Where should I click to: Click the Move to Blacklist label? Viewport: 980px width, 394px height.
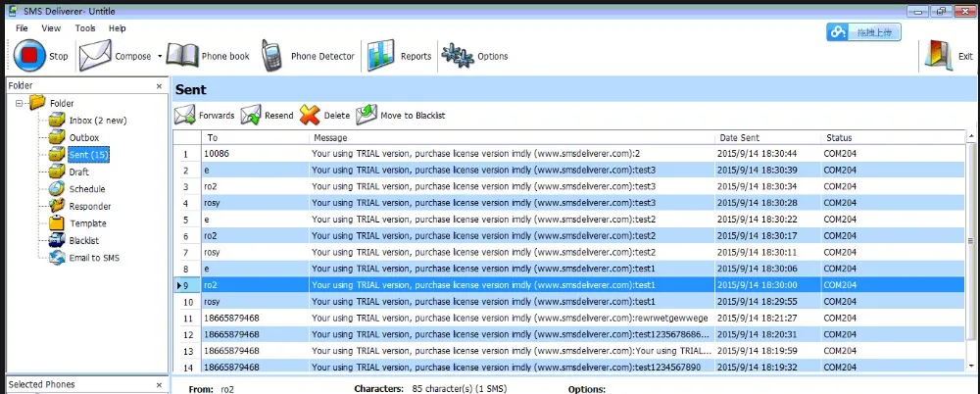[x=413, y=116]
